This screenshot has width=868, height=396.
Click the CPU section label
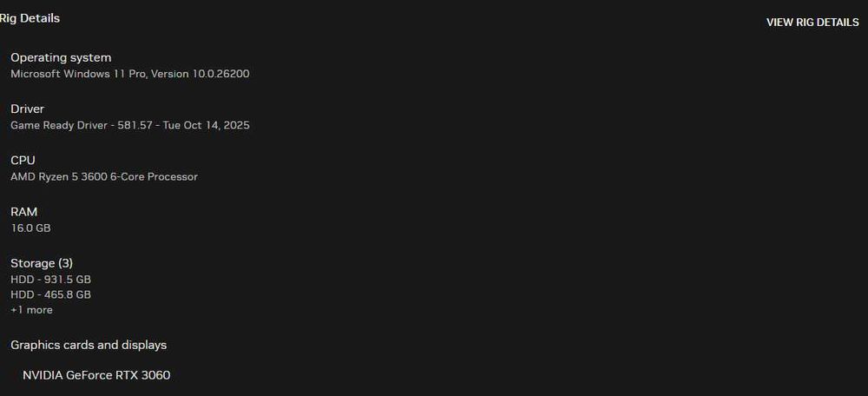coord(23,160)
